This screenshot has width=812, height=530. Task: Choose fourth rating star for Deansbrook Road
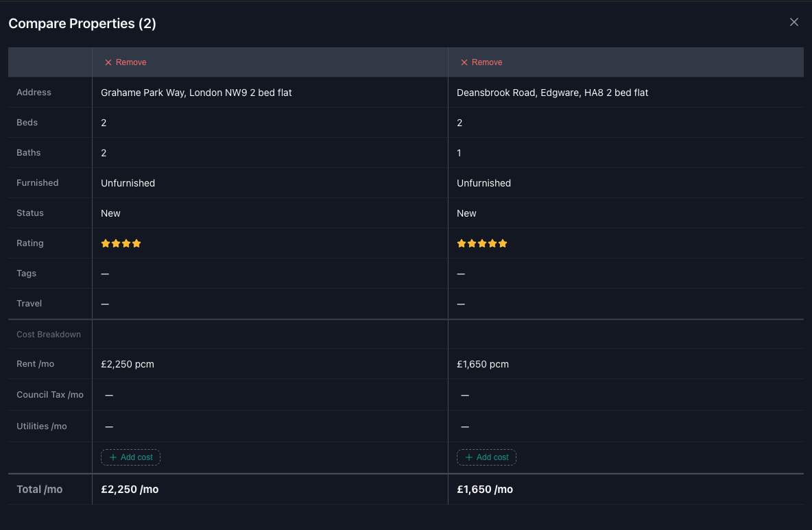[492, 243]
